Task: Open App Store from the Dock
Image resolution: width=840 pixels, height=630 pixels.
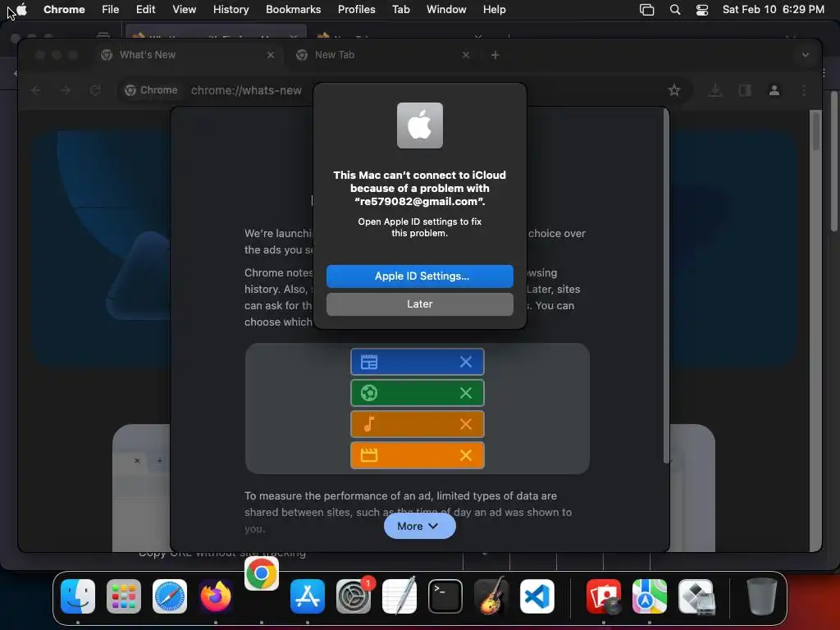Action: click(308, 596)
